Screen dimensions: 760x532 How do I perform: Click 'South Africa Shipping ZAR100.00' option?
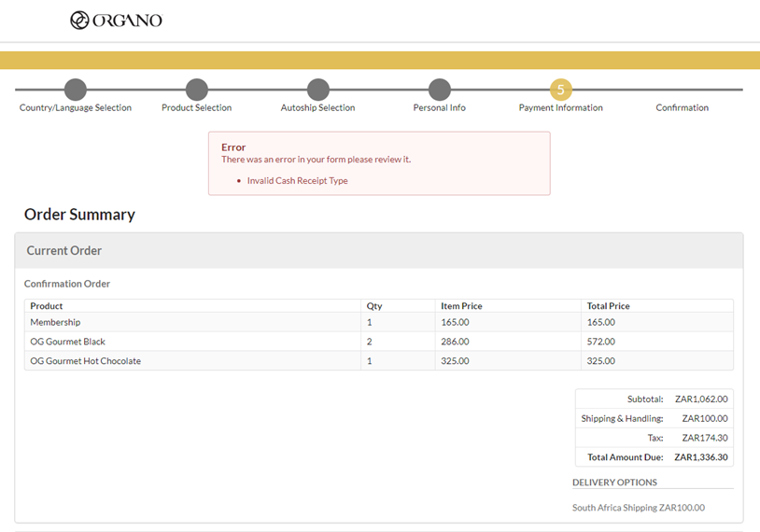click(639, 508)
